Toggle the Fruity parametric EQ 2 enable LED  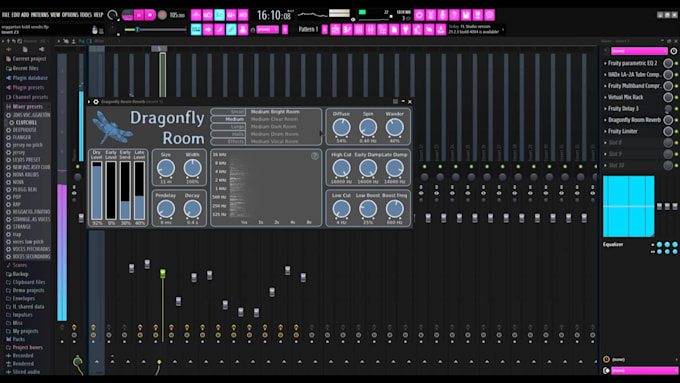pyautogui.click(x=677, y=63)
